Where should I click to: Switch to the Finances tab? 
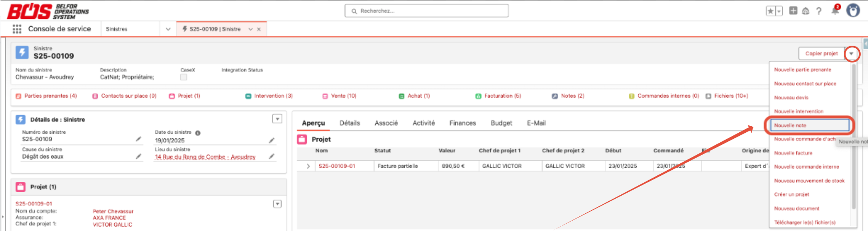coord(463,123)
